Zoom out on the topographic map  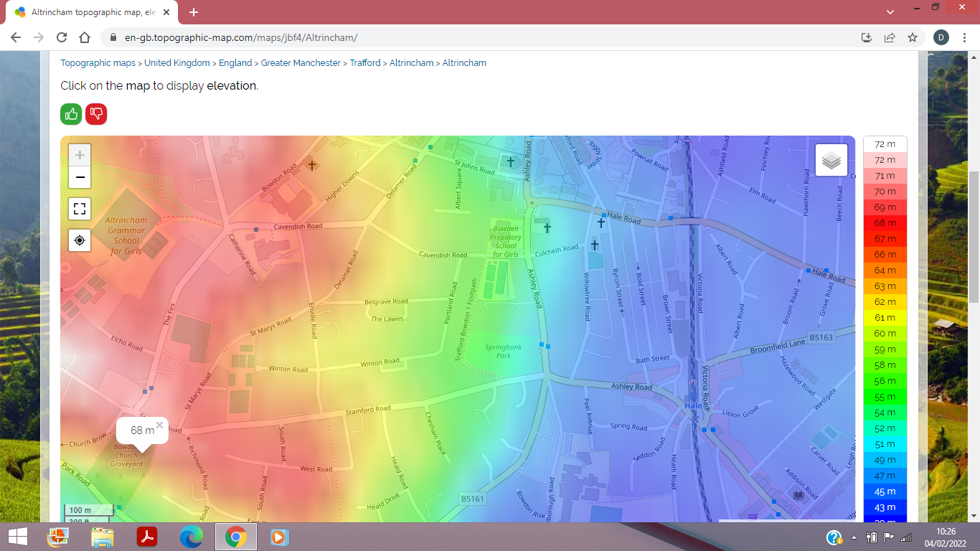(x=80, y=177)
